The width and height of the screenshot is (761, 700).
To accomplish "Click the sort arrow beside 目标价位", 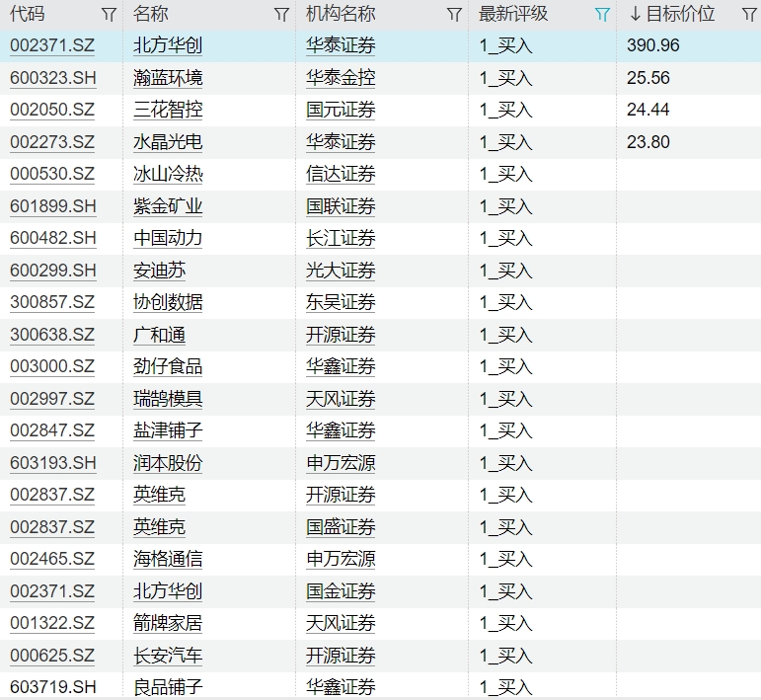I will [x=635, y=15].
